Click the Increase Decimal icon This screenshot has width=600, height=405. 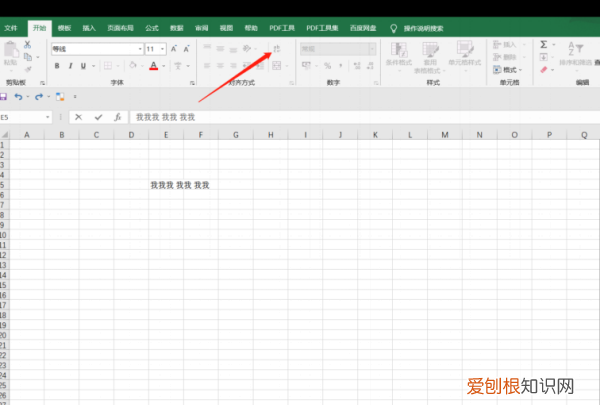[x=357, y=65]
